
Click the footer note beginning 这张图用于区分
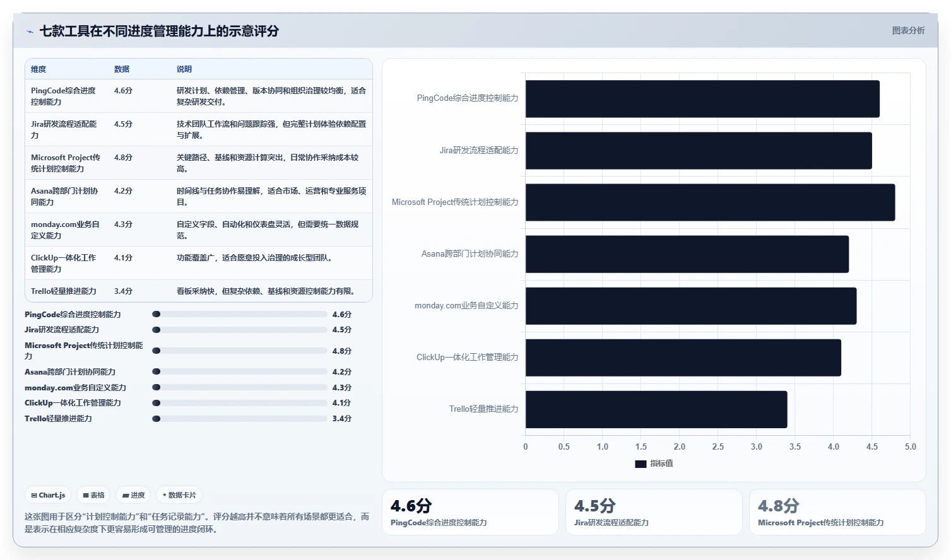tap(197, 523)
